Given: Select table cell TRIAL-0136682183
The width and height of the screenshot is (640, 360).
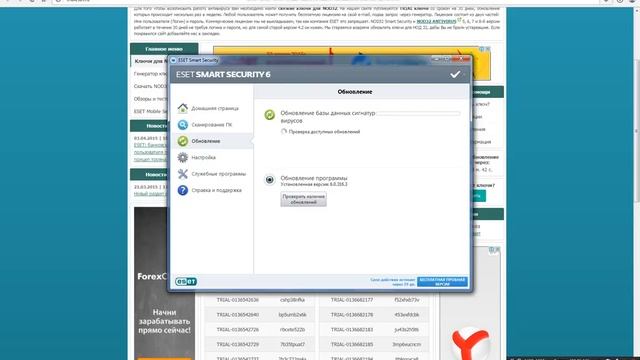Looking at the screenshot, I should [352, 329].
